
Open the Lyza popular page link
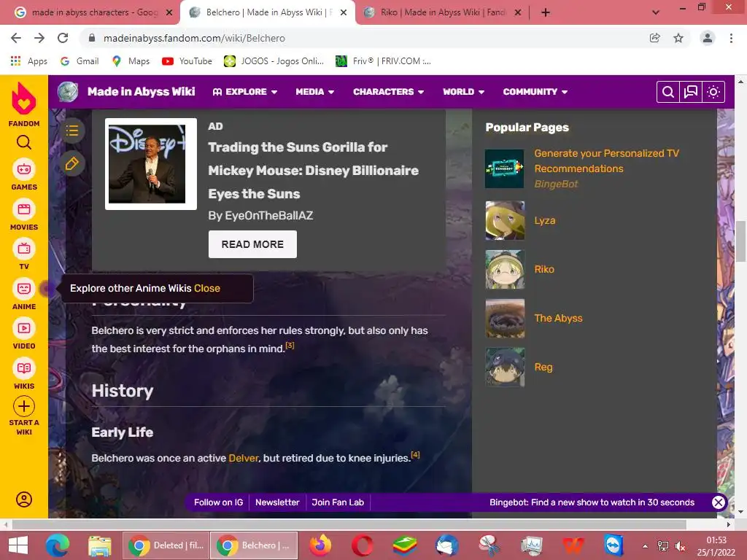coord(544,220)
